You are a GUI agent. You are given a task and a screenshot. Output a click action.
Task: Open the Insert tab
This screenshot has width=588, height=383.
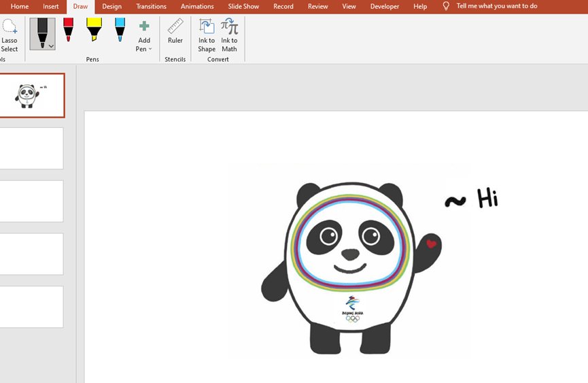click(x=50, y=6)
